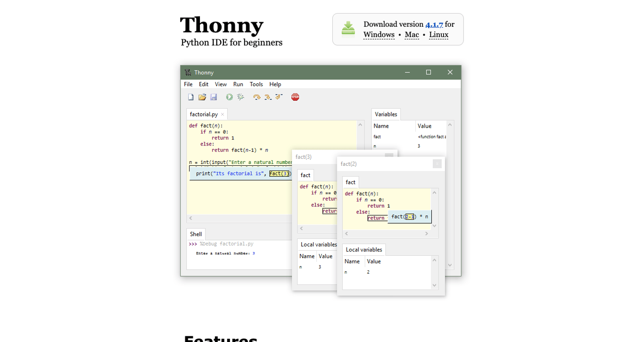Maximize the Thonny window
The height and width of the screenshot is (342, 644).
coord(429,72)
